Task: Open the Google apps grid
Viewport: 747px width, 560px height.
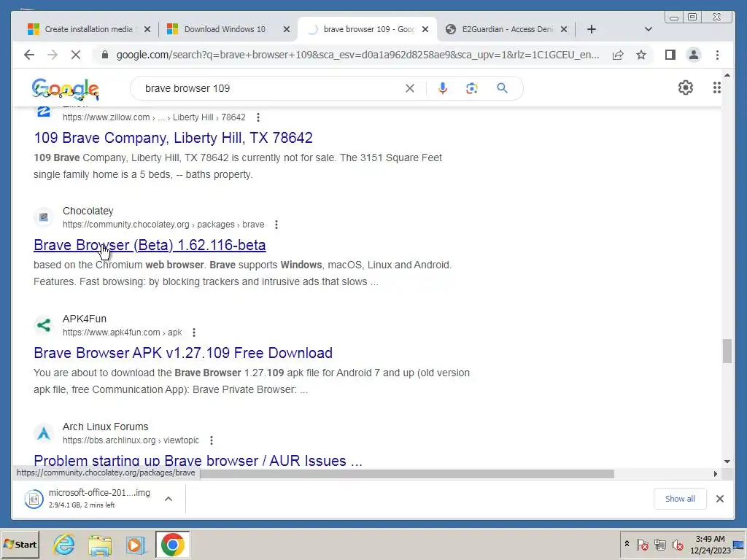Action: point(716,87)
